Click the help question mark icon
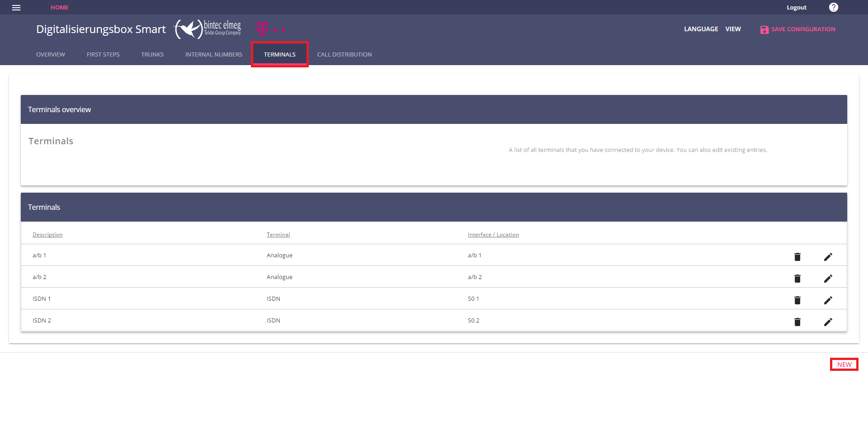This screenshot has height=445, width=868. pos(833,7)
